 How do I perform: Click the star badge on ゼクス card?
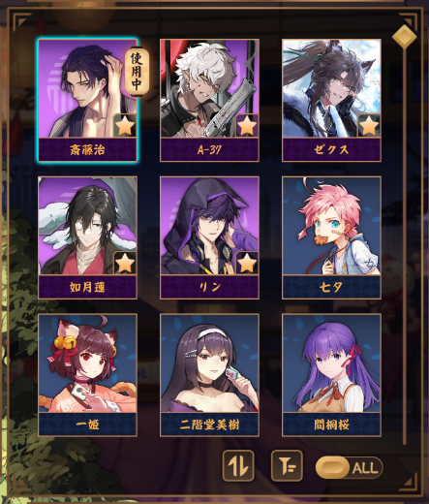pyautogui.click(x=369, y=126)
